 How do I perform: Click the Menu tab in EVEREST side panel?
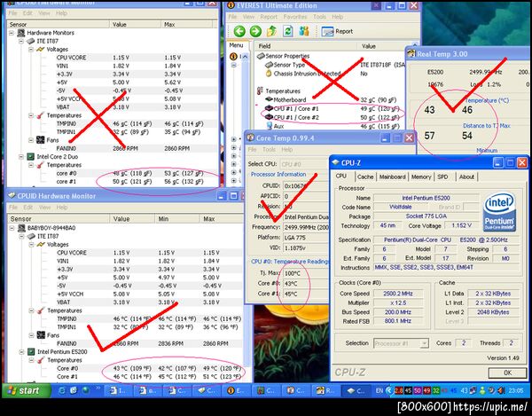click(x=236, y=45)
